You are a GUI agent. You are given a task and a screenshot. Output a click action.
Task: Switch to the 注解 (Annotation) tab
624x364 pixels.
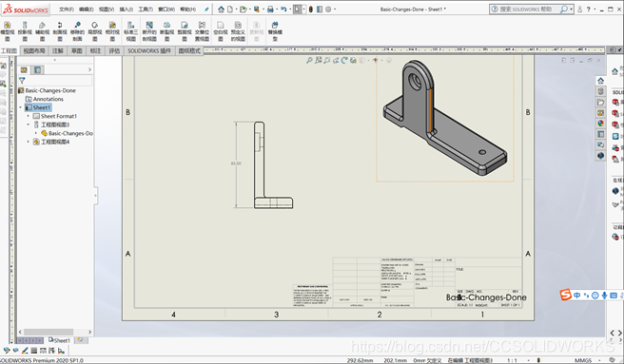pos(58,51)
